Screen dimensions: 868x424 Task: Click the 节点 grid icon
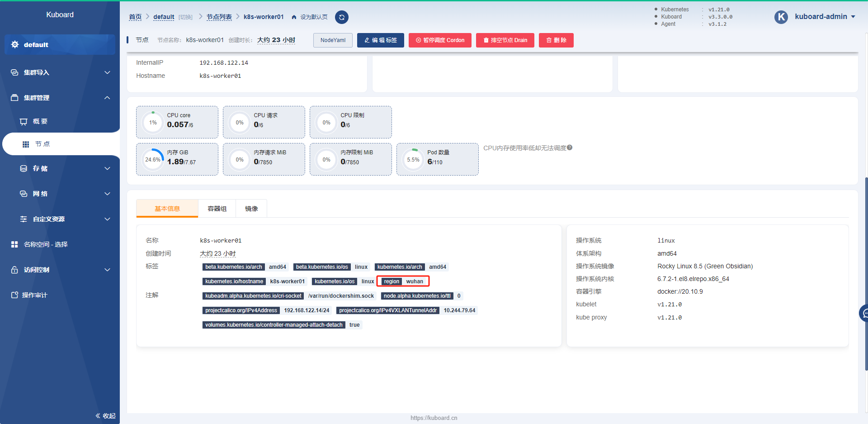point(26,144)
